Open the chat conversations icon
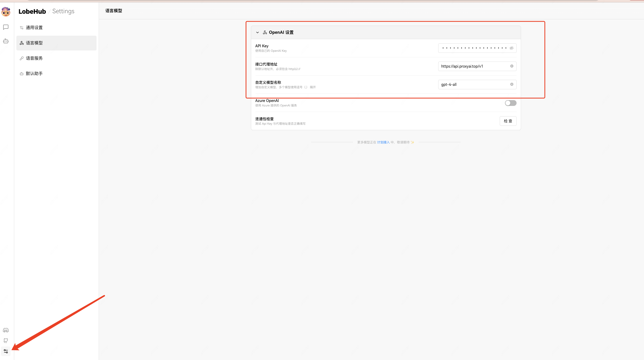The width and height of the screenshot is (644, 360). [6, 27]
